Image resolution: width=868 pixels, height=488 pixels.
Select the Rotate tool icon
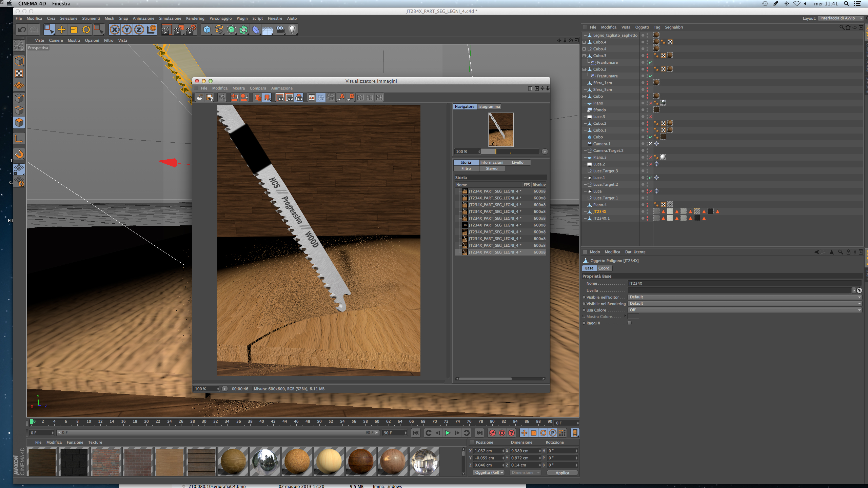(86, 30)
